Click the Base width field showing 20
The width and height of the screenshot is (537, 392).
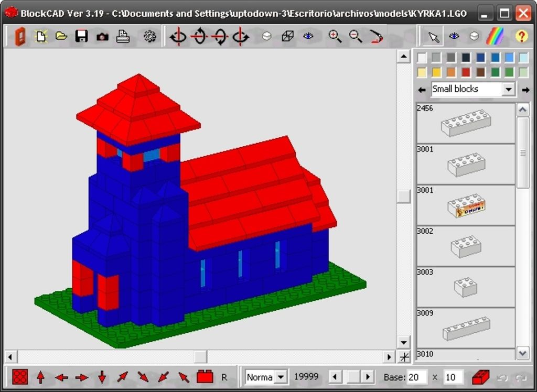coord(417,377)
